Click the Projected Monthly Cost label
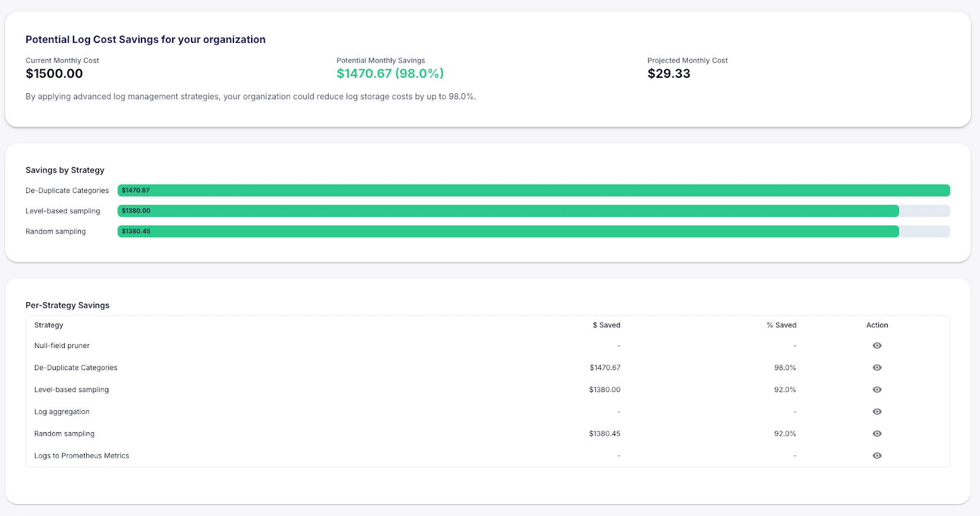The width and height of the screenshot is (980, 516). [x=687, y=61]
